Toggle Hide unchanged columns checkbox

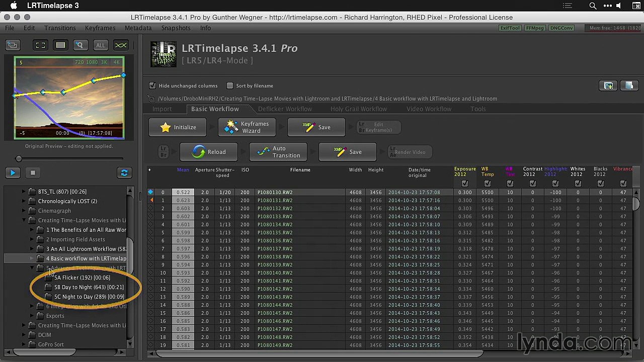[153, 85]
